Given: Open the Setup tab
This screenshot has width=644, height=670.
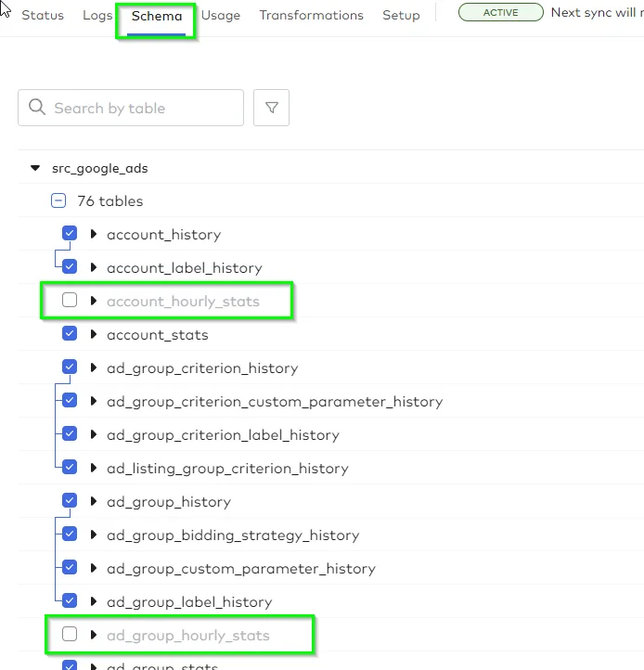Looking at the screenshot, I should pyautogui.click(x=401, y=16).
